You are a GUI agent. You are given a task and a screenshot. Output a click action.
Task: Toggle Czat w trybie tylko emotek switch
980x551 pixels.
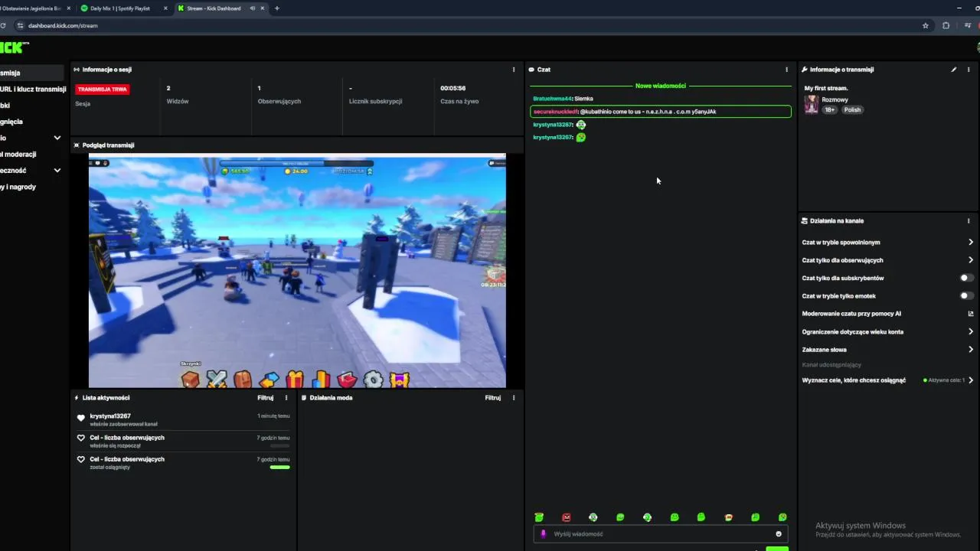[x=967, y=295]
